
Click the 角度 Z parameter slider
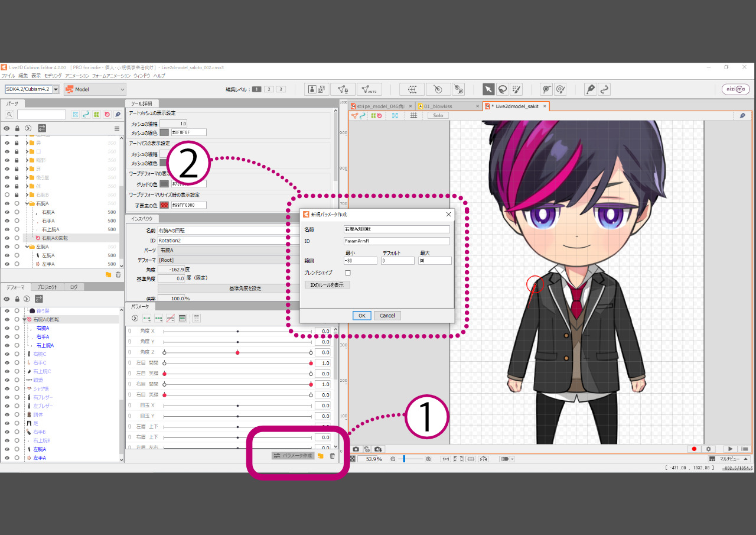[x=237, y=352]
